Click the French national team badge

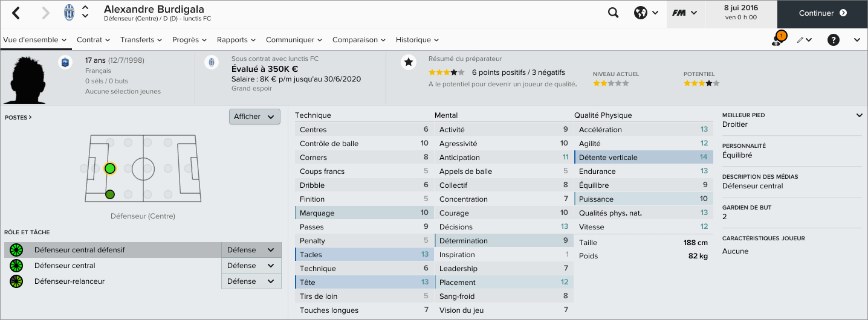tap(65, 62)
